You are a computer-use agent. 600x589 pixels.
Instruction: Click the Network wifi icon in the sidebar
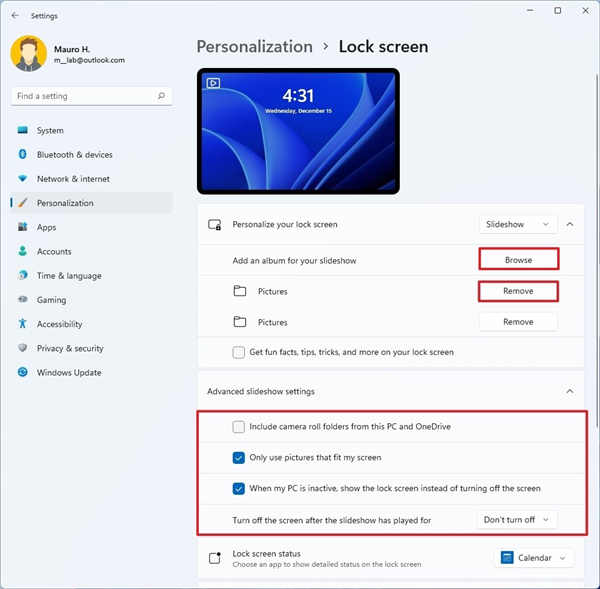click(23, 178)
